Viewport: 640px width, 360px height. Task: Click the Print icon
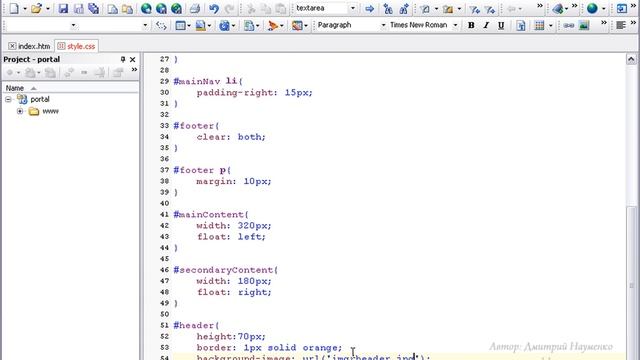pos(195,8)
